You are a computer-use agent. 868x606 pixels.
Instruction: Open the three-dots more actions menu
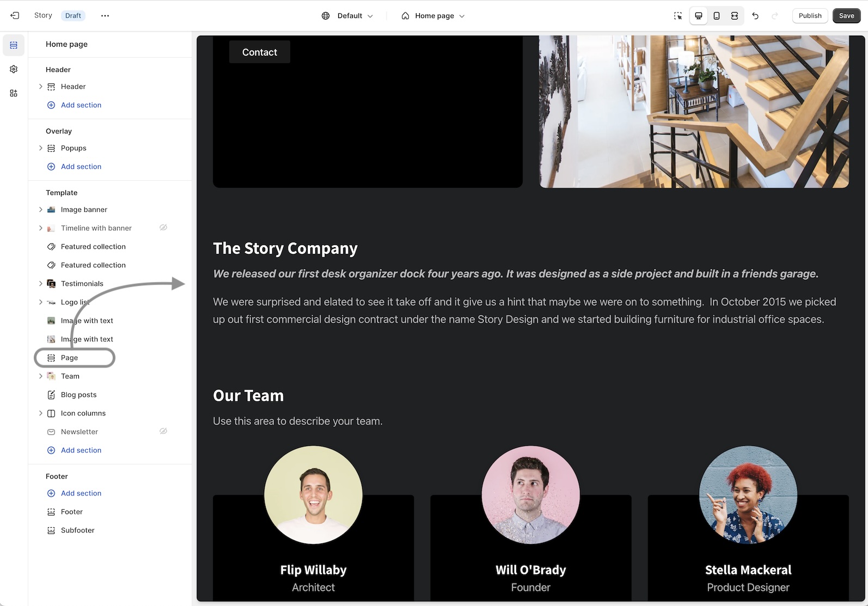coord(105,16)
